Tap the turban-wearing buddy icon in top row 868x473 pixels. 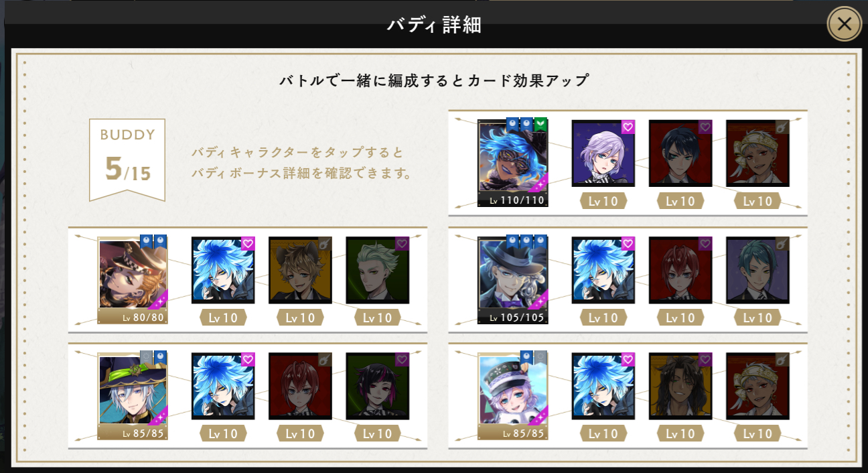tap(757, 153)
